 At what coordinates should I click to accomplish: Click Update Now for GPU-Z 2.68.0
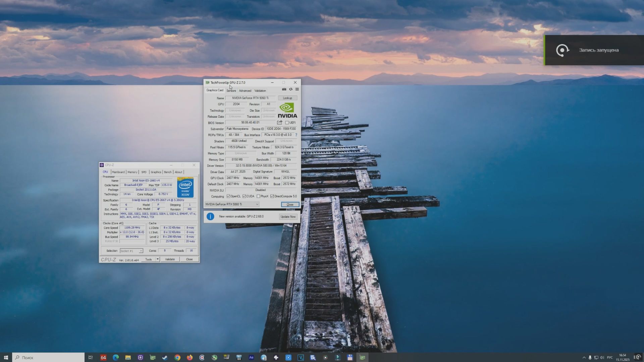click(288, 217)
